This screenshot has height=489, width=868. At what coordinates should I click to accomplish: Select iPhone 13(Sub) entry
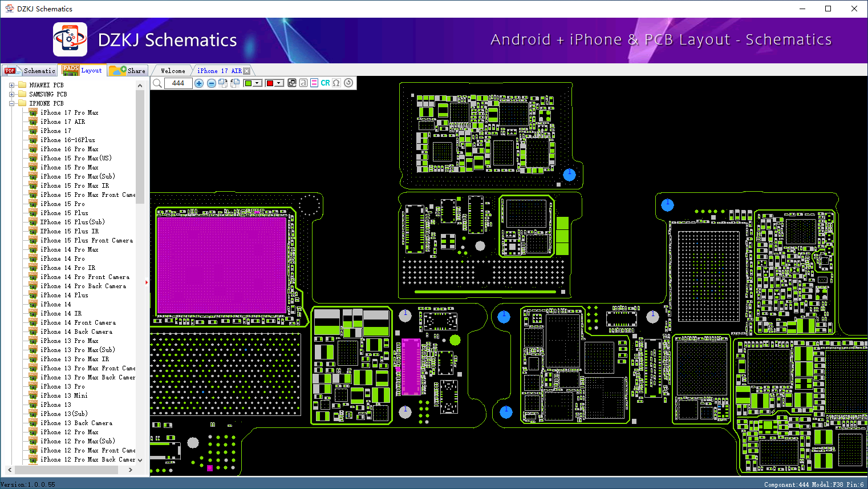click(x=64, y=414)
